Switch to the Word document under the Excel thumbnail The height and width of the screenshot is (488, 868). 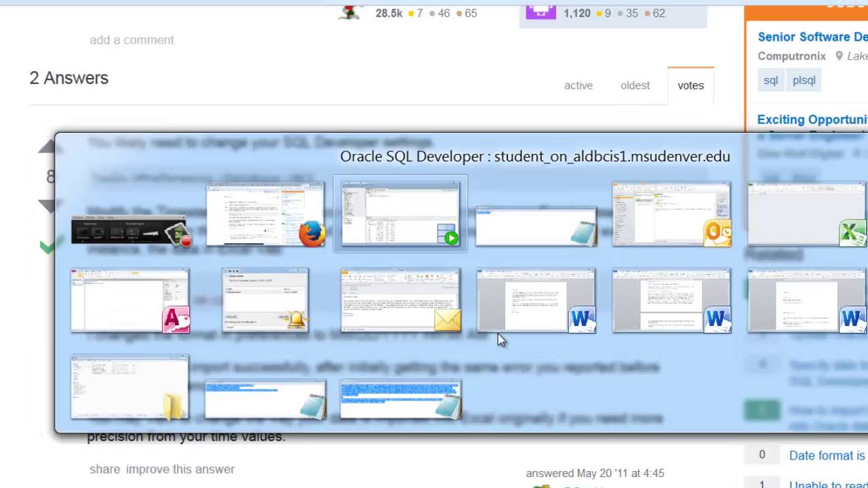point(807,300)
